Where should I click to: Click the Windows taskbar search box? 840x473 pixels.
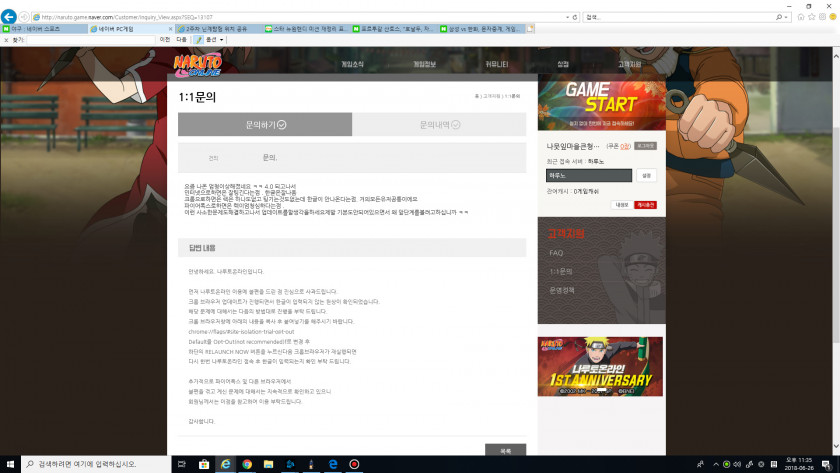[95, 464]
